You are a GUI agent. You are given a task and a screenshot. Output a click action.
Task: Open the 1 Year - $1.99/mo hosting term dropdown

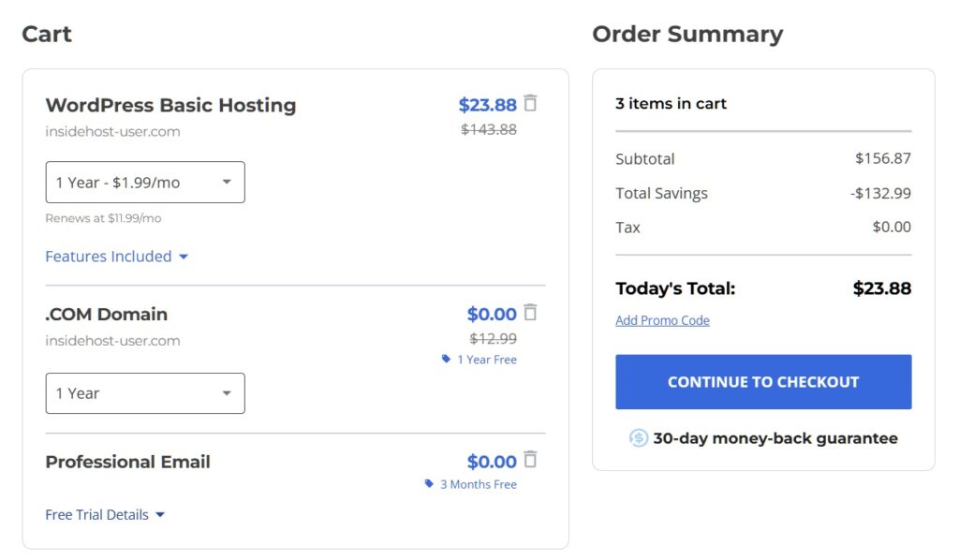(145, 183)
